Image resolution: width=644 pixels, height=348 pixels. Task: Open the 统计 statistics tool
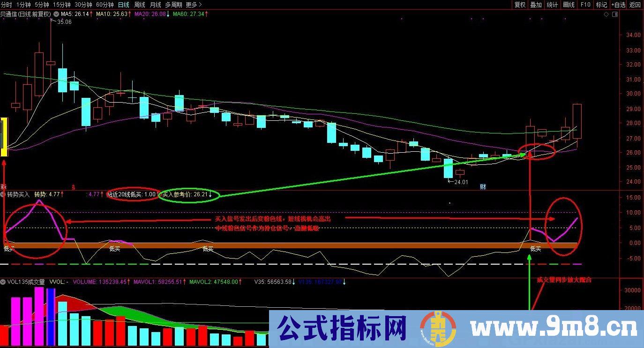click(552, 5)
